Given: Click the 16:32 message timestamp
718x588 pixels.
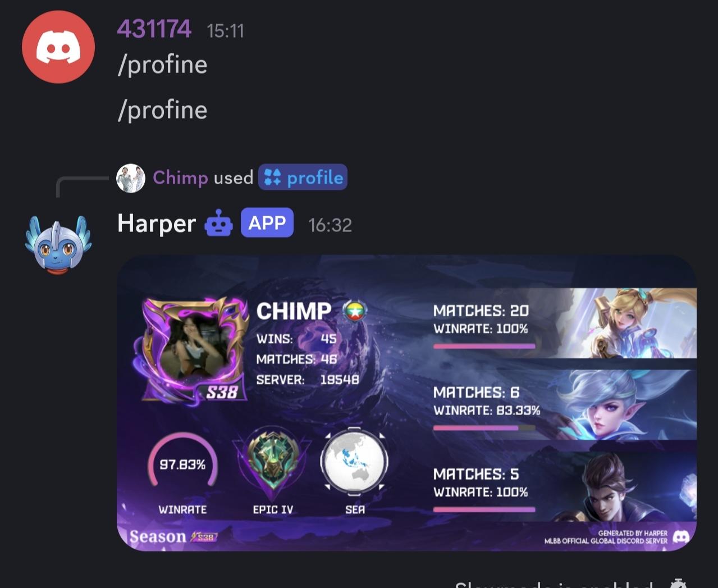Looking at the screenshot, I should [330, 225].
